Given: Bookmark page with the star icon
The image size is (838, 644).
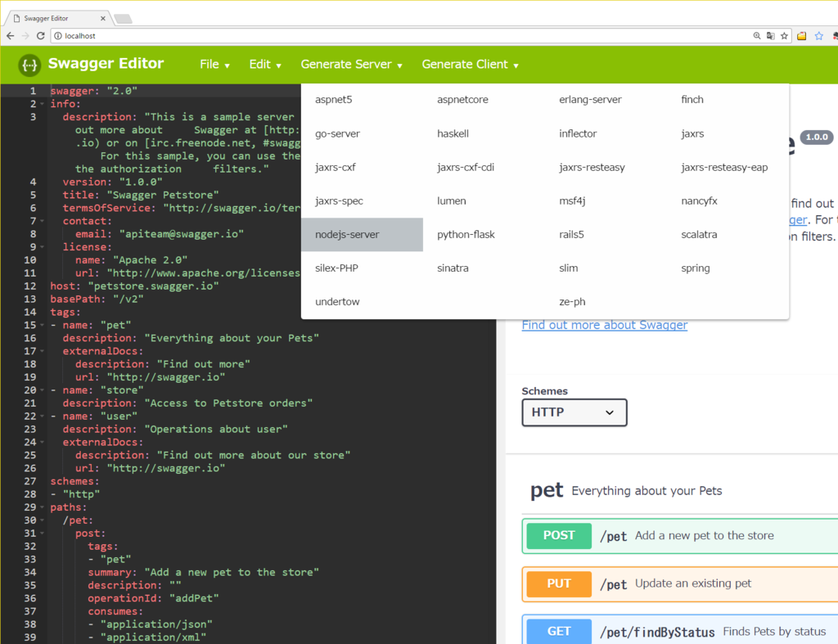Looking at the screenshot, I should click(x=784, y=36).
